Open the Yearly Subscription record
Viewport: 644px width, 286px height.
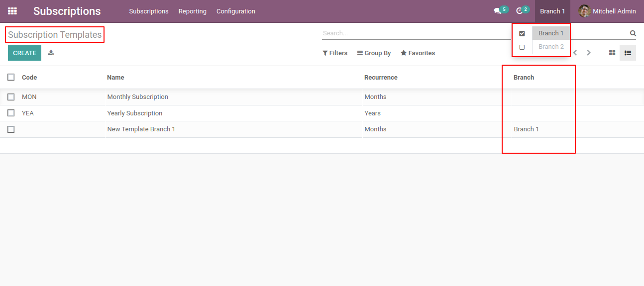[x=135, y=113]
